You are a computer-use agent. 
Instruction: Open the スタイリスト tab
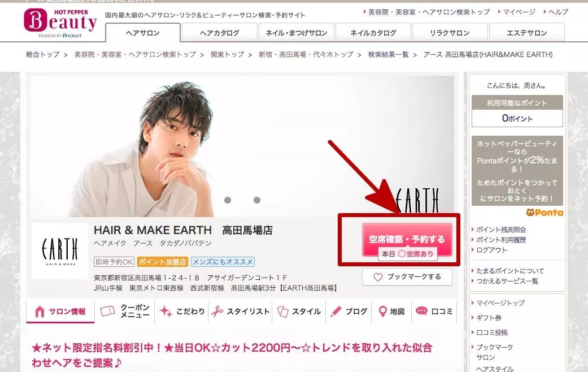pos(241,311)
